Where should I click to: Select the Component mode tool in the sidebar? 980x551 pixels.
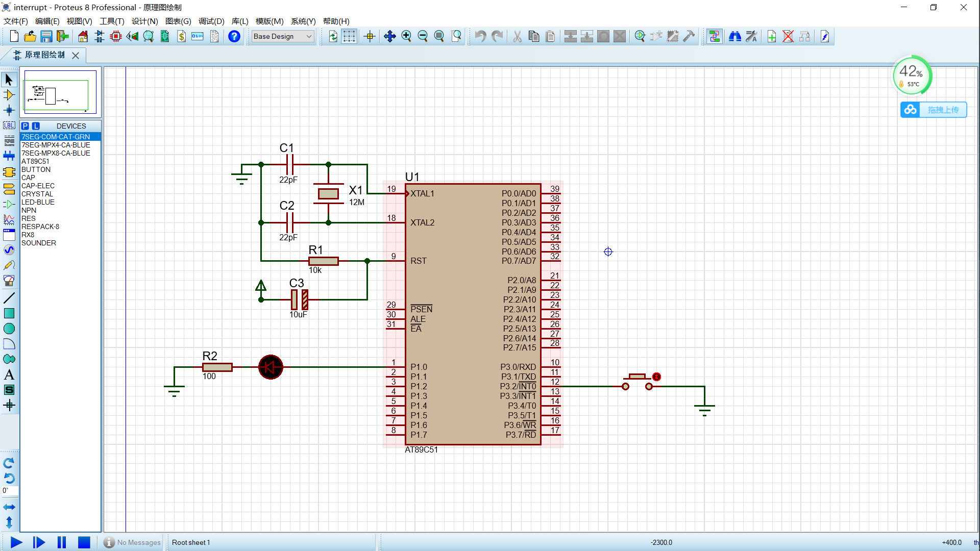coord(9,95)
